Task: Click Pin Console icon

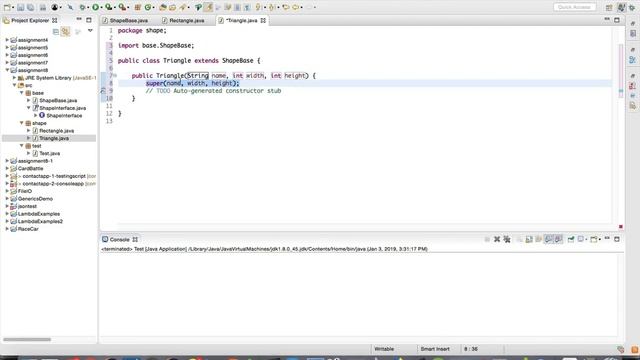Action: [x=571, y=240]
